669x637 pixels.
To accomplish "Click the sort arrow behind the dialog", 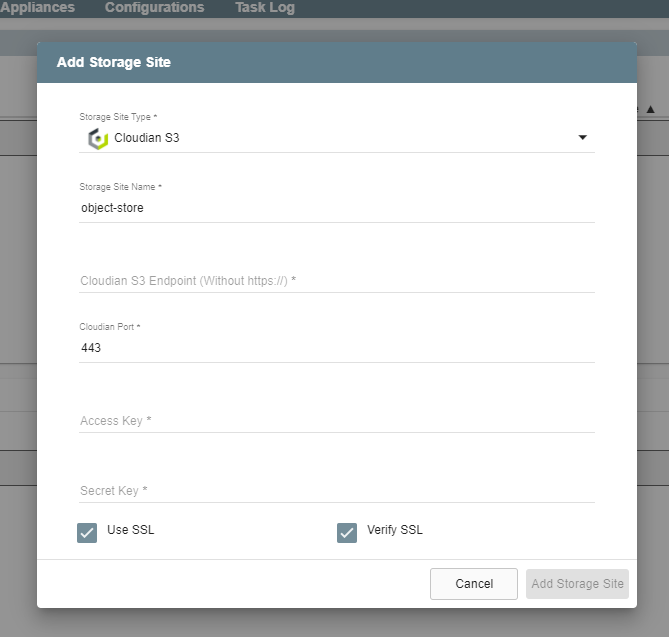I will [x=651, y=109].
